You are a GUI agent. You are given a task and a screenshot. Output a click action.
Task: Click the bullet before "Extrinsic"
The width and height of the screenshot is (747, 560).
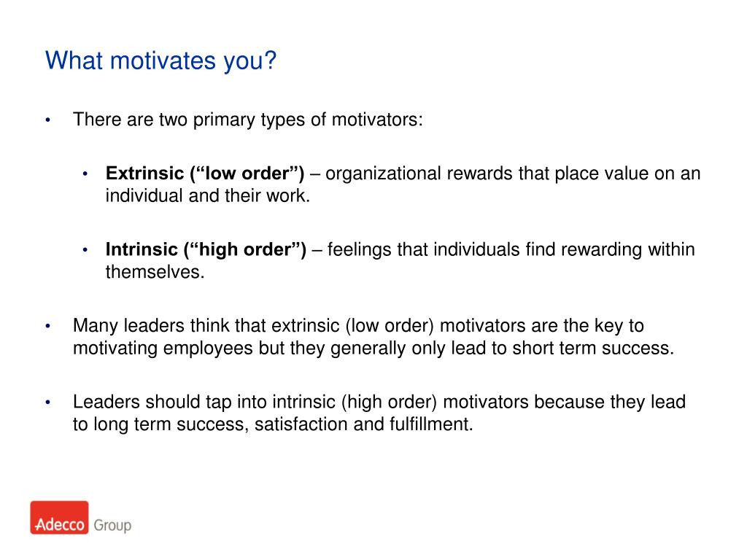tap(85, 174)
